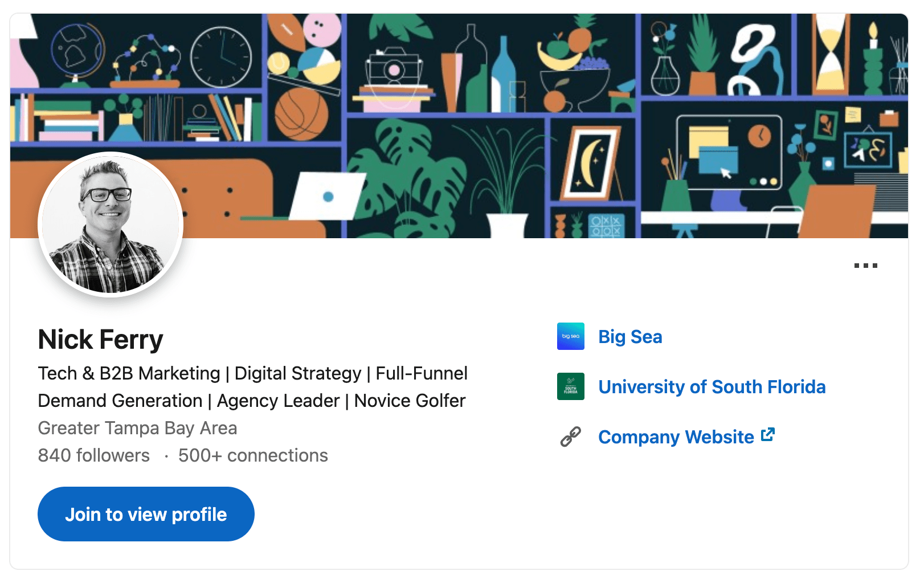
Task: Click the 840 followers text
Action: pos(93,455)
